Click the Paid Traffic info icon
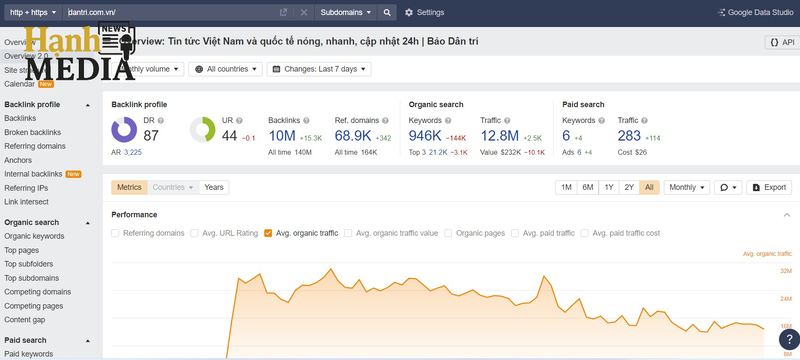This screenshot has width=800, height=360. tap(644, 121)
